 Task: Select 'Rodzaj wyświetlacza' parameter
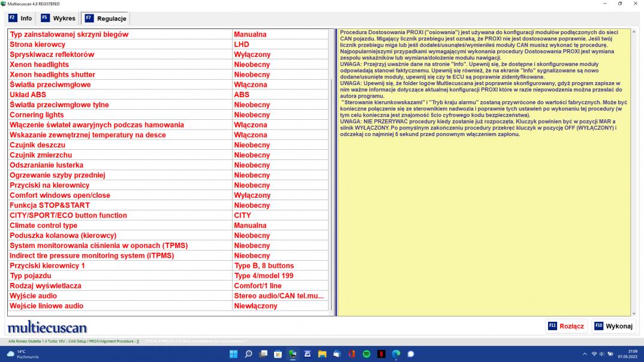click(168, 286)
